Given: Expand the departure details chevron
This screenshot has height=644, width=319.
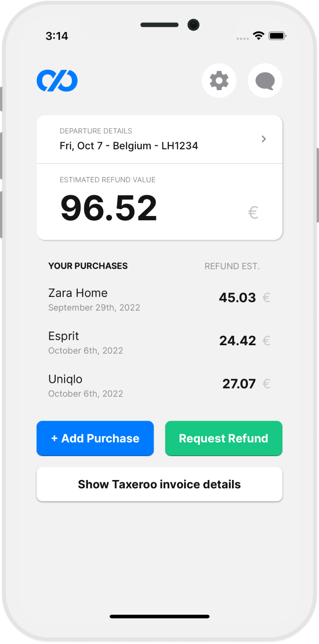Looking at the screenshot, I should 264,139.
